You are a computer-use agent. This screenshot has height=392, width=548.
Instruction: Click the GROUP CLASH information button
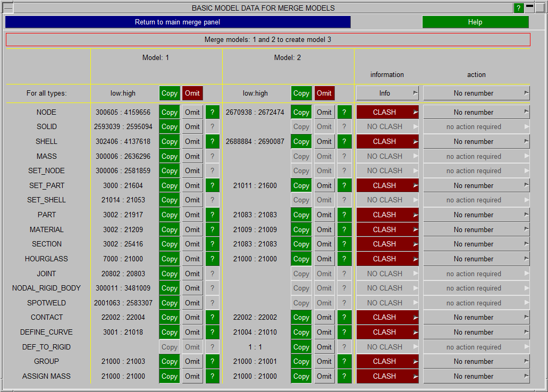(387, 361)
